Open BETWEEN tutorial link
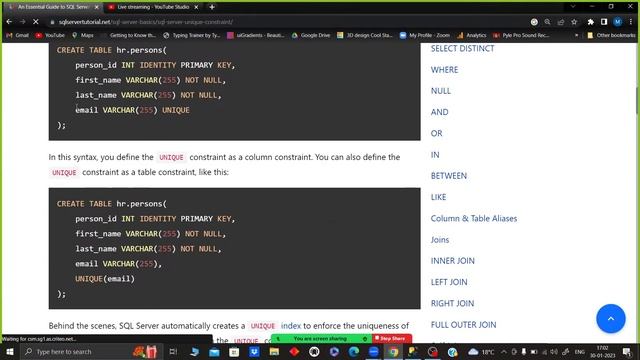The height and width of the screenshot is (360, 640). pos(449,176)
